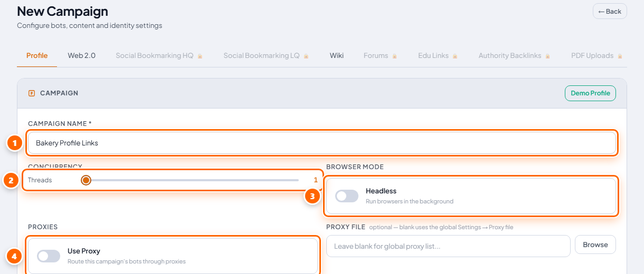
Task: Switch to the PDF Uploads tab
Action: (592, 55)
